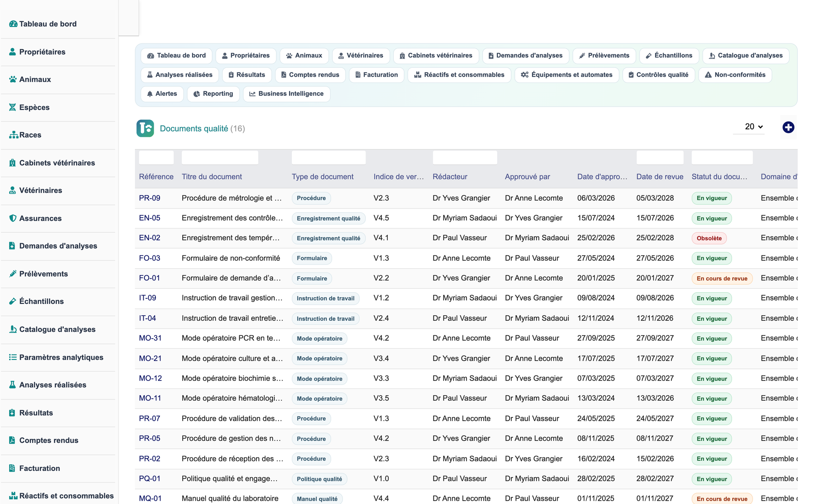Switch to the top Prélèvements tab
This screenshot has height=504, width=815.
604,56
